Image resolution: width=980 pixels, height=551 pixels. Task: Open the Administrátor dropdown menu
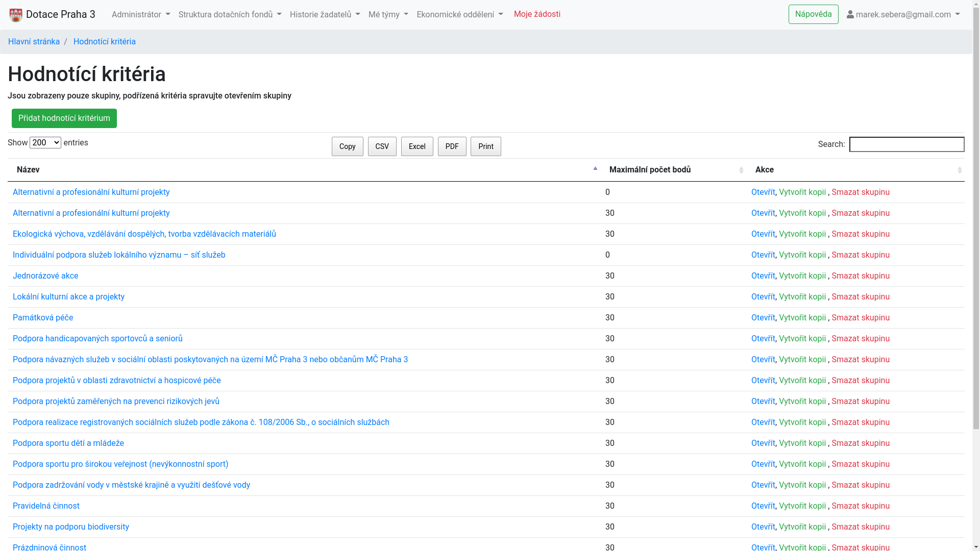141,15
